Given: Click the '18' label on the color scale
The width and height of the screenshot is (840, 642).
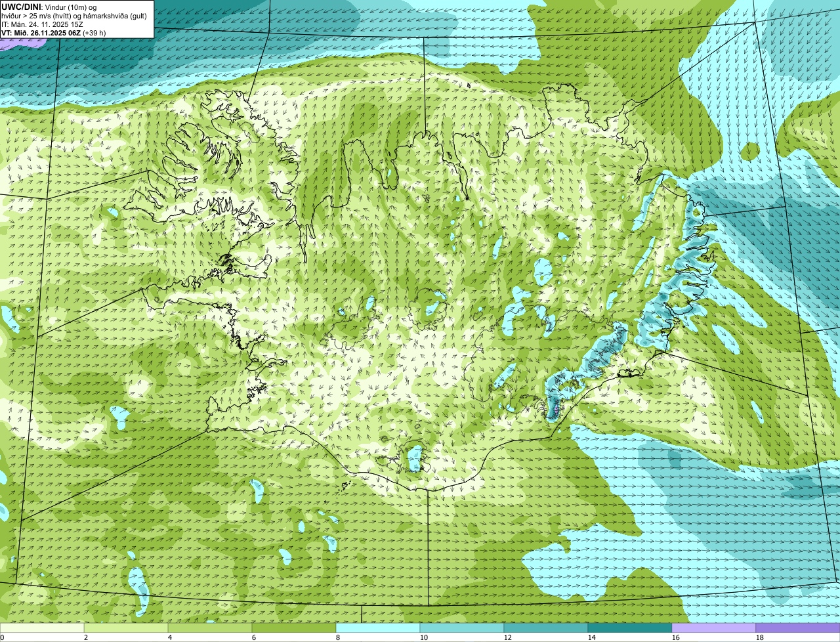Looking at the screenshot, I should click(760, 637).
